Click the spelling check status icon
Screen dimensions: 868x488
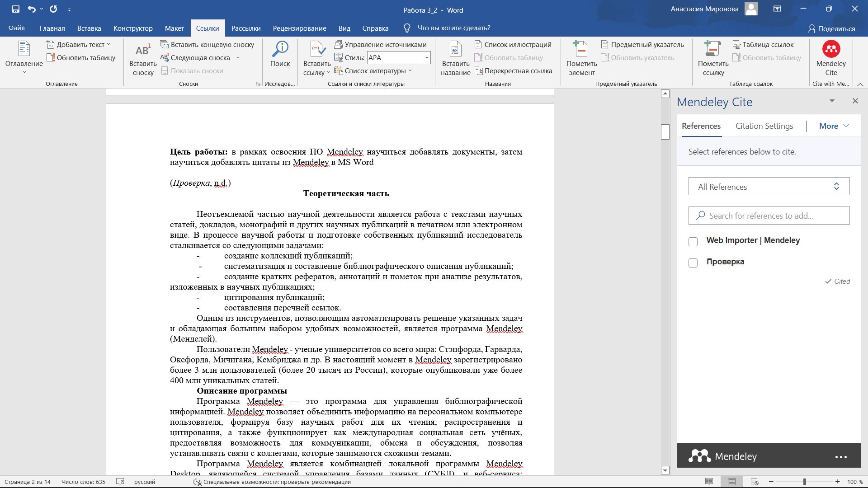pos(120,482)
